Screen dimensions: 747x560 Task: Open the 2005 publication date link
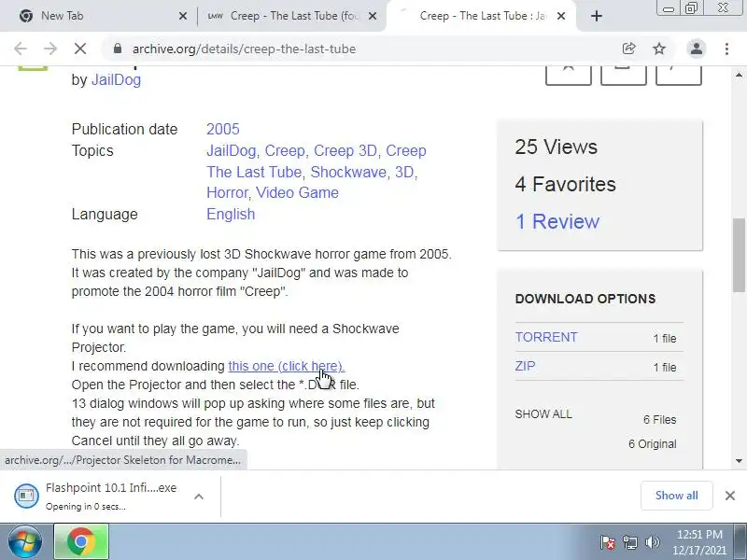coord(223,129)
